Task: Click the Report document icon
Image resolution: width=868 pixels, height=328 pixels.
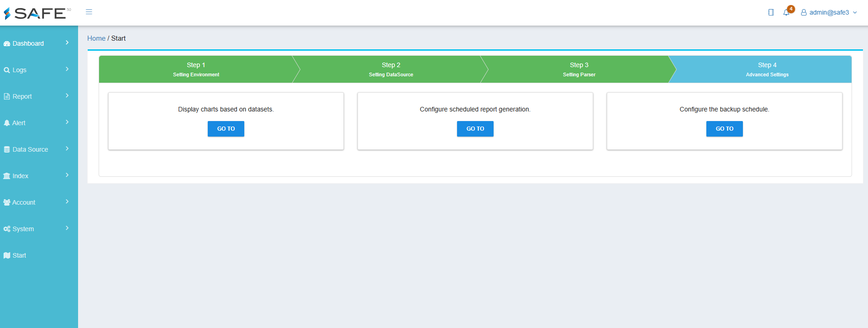Action: click(7, 97)
